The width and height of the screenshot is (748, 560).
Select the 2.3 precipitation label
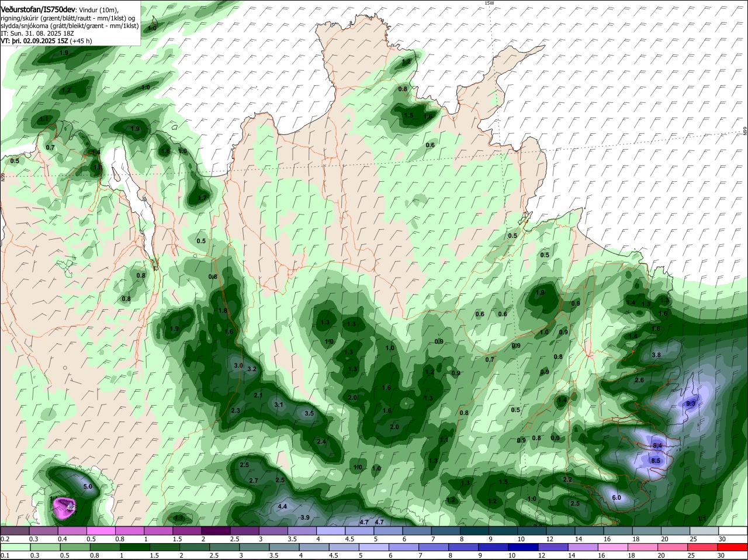click(236, 410)
